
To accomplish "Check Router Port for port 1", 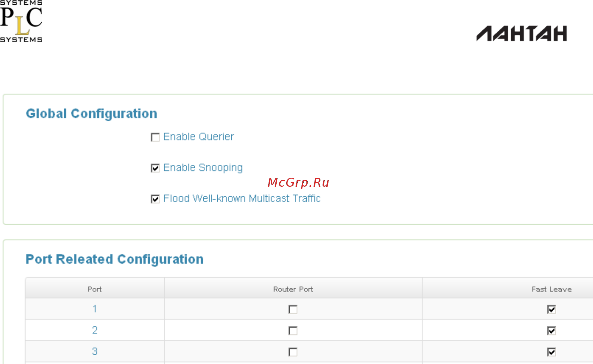I will point(293,309).
